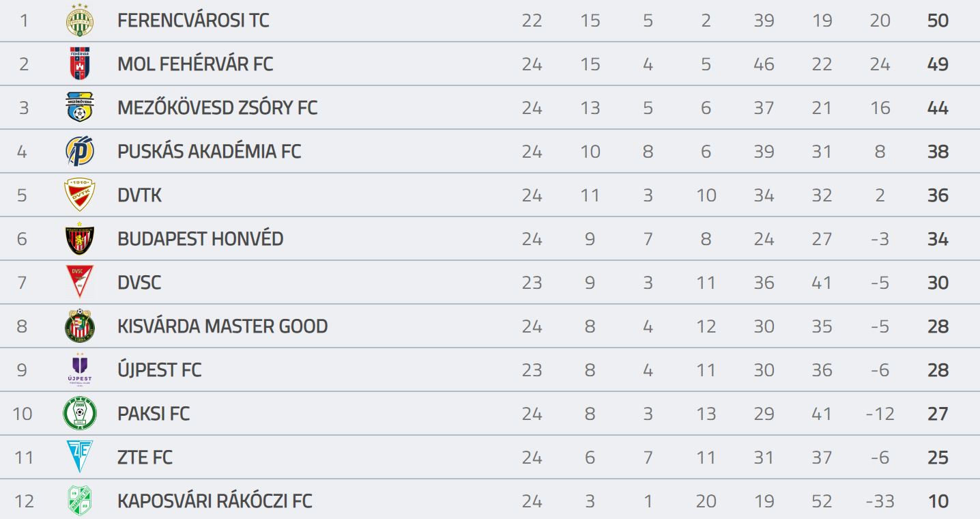
Task: Open the FERENCVÁROSI TC team name
Action: [x=193, y=20]
